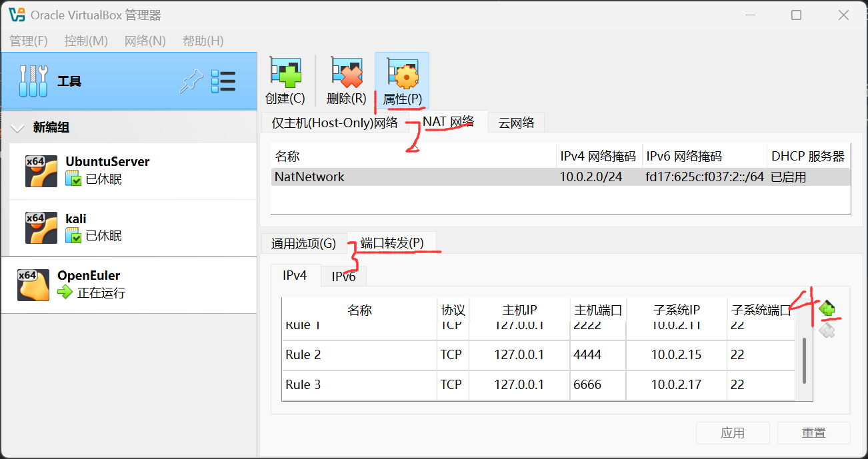Image resolution: width=868 pixels, height=459 pixels.
Task: Collapse the 新编组 group chevron
Action: point(18,127)
